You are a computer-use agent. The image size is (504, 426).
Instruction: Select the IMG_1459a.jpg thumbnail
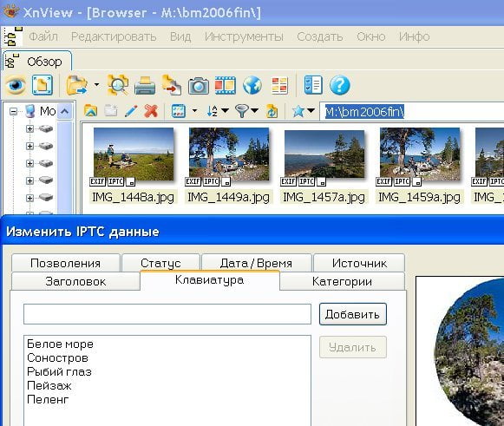[420, 154]
